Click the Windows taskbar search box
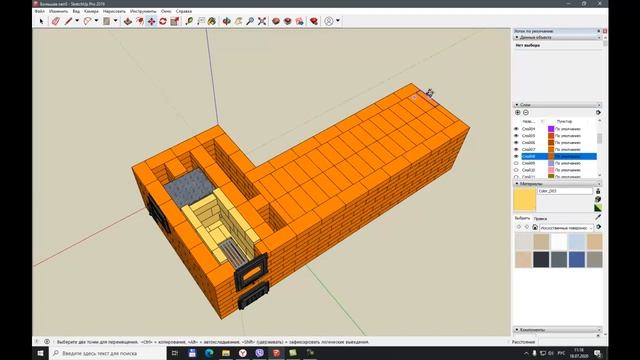The image size is (640, 360). 108,353
